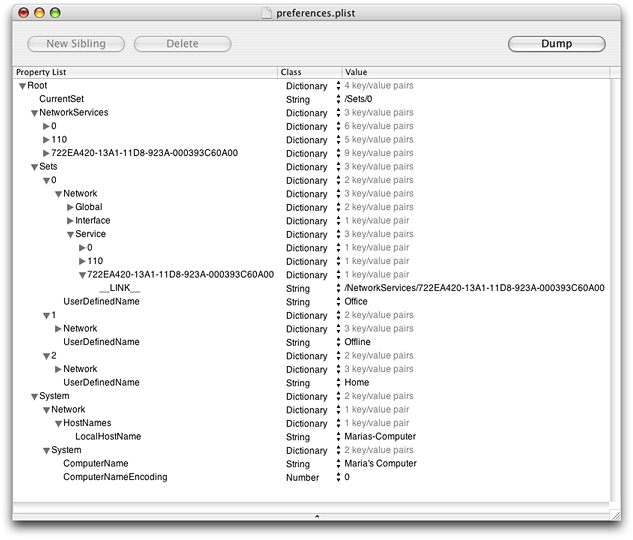Image resolution: width=633 pixels, height=540 pixels.
Task: Click the New Sibling button
Action: [x=74, y=44]
